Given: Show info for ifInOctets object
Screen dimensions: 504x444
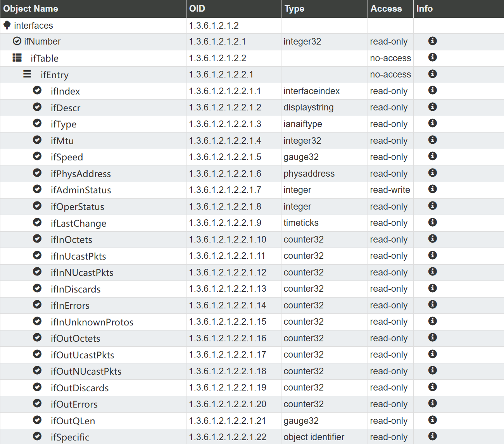Looking at the screenshot, I should click(433, 239).
